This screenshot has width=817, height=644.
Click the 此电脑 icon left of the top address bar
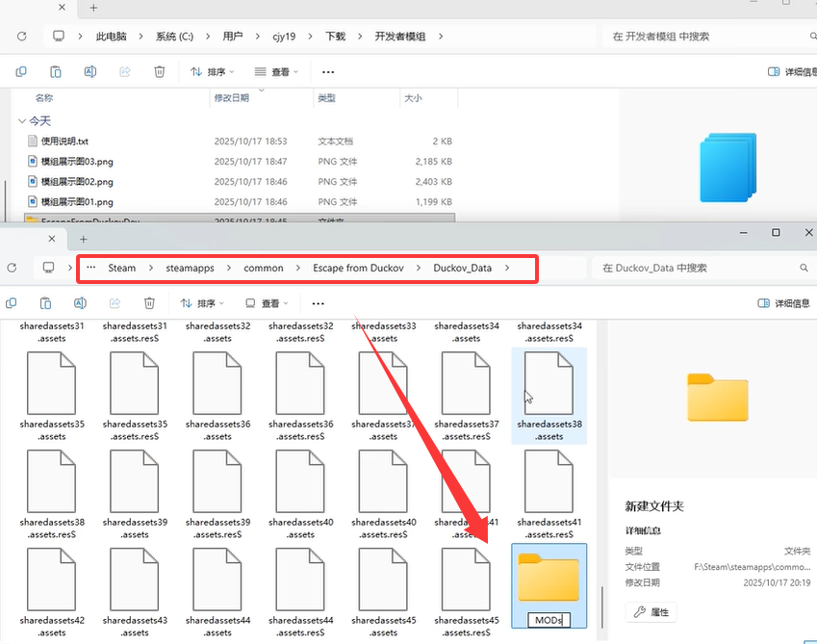[58, 36]
